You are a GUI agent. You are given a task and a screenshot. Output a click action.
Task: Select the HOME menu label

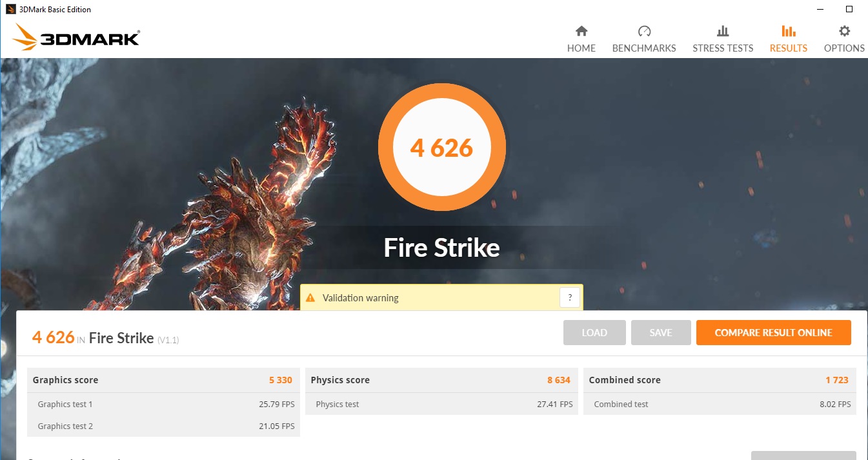point(581,48)
